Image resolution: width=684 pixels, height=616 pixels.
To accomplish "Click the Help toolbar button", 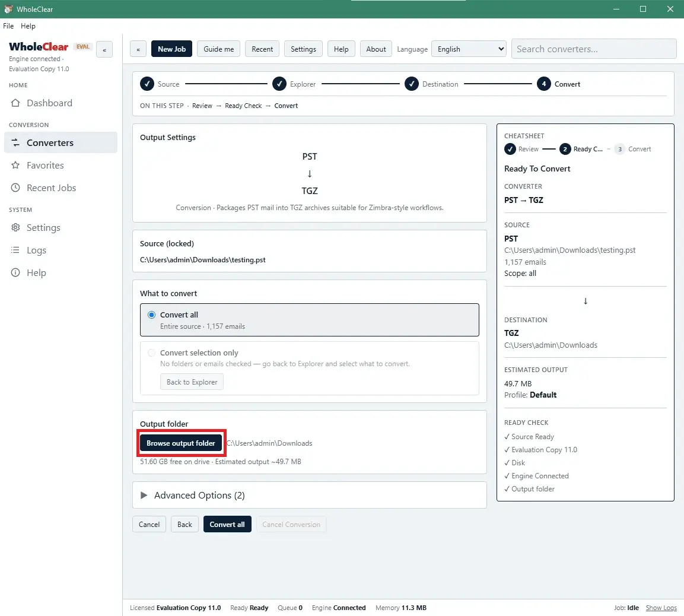I will pyautogui.click(x=341, y=49).
